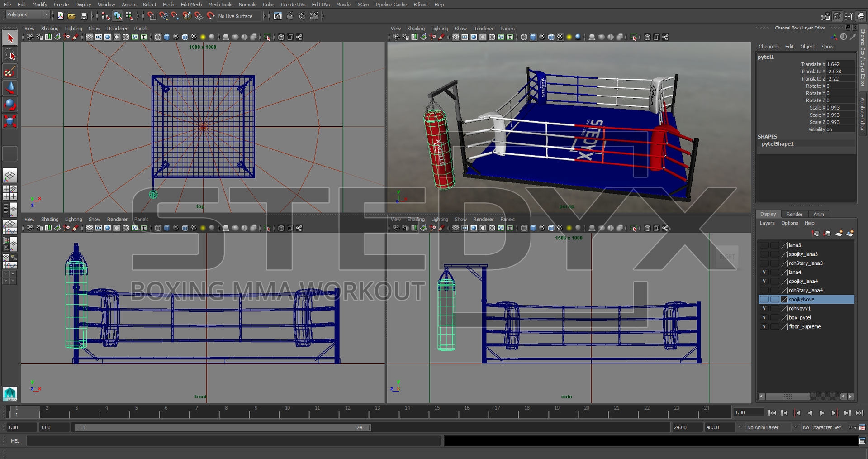Viewport: 868px width, 459px height.
Task: Toggle textured display in persp viewport
Action: pyautogui.click(x=560, y=37)
